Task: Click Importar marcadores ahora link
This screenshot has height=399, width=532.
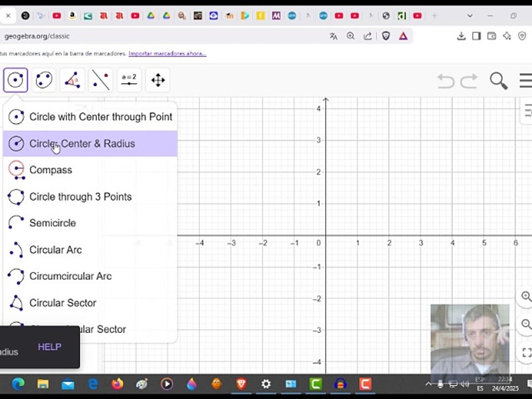Action: point(167,54)
